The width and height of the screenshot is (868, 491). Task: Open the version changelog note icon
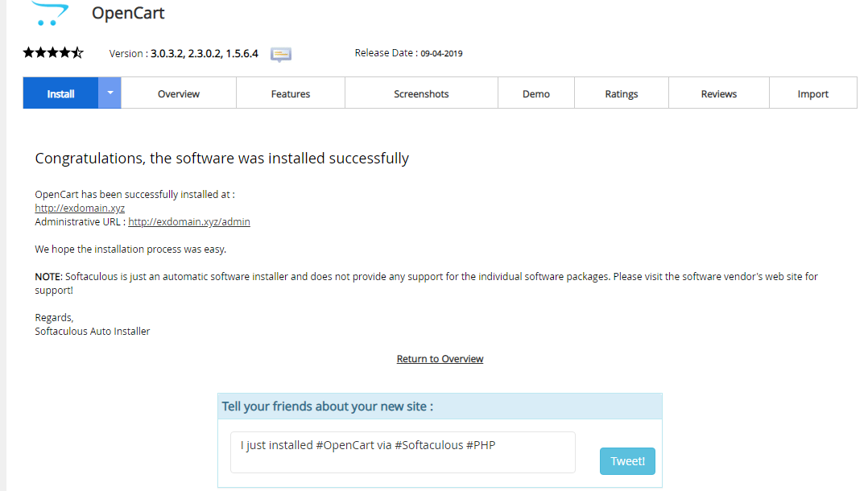tap(281, 54)
